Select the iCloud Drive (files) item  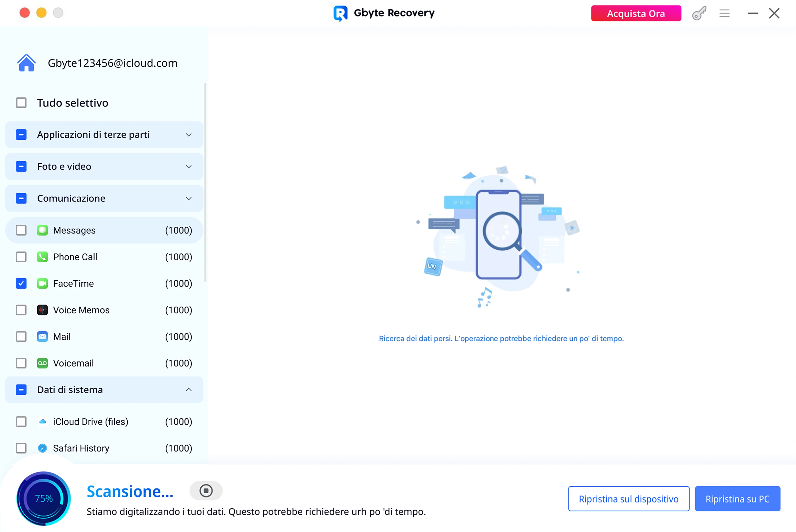point(90,422)
